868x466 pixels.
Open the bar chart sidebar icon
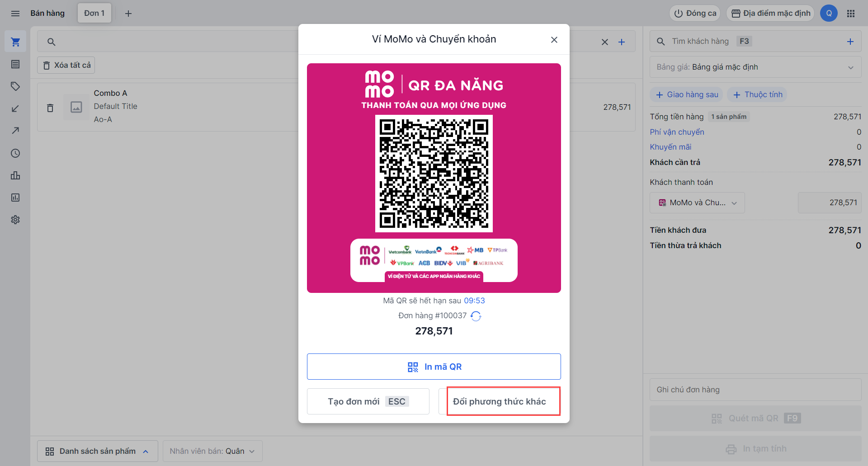(15, 175)
